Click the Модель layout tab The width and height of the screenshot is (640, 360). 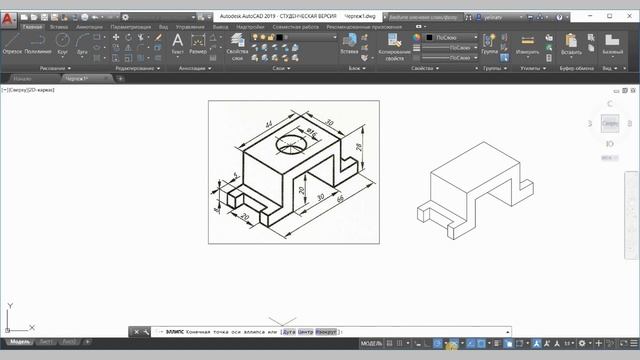click(x=20, y=342)
